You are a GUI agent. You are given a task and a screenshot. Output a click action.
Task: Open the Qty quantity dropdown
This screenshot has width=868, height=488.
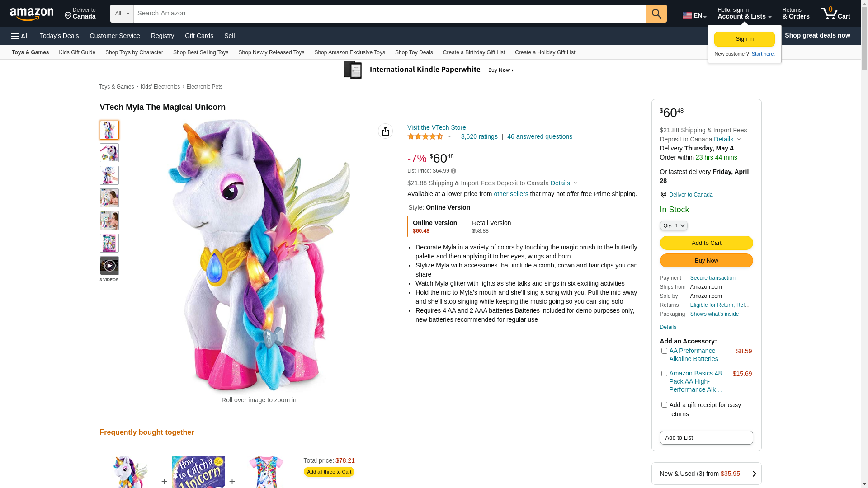point(673,225)
